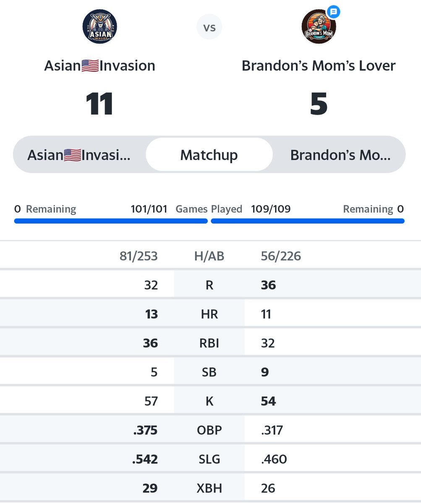The height and width of the screenshot is (504, 421).
Task: Switch to the Matchup tab
Action: [209, 155]
